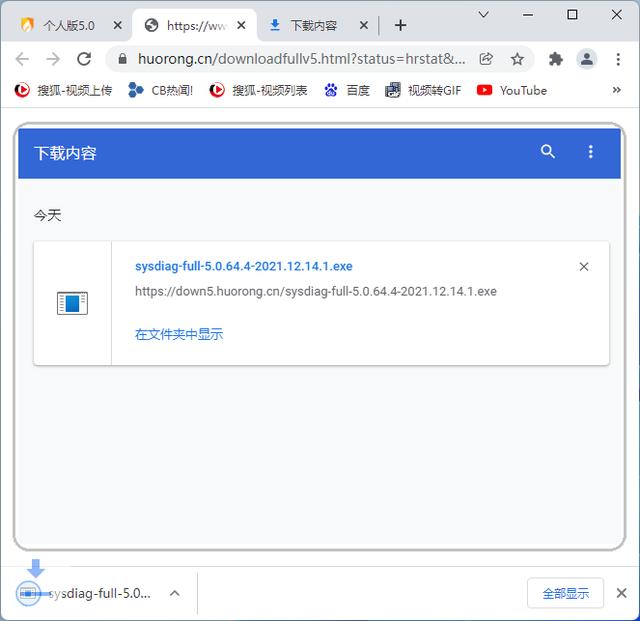640x621 pixels.
Task: Click the address bar URL field
Action: click(300, 59)
